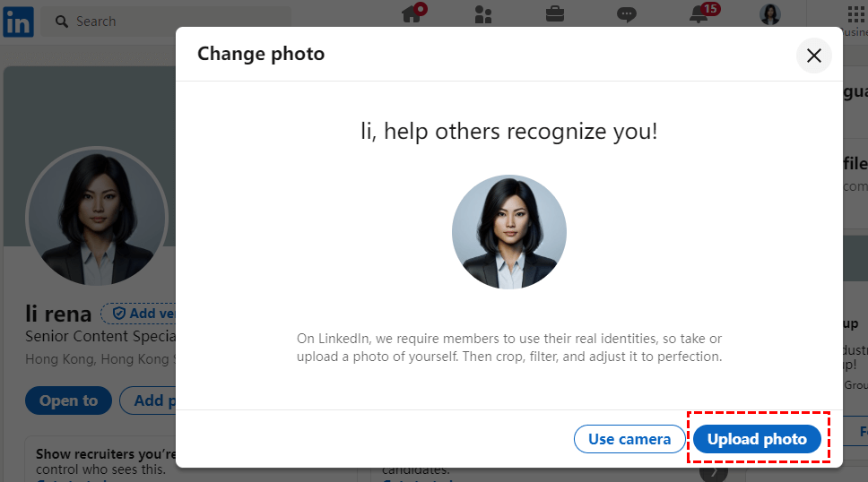Click the Upload photo button
Screen dimensions: 868x482
[757, 439]
